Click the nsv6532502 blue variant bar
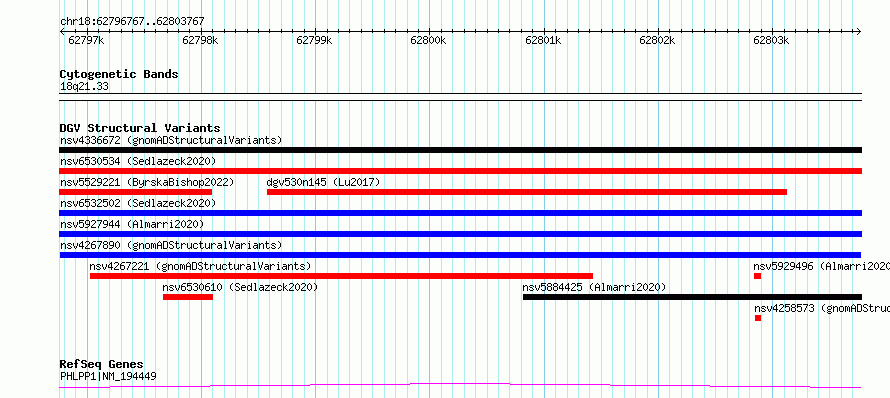Image resolution: width=890 pixels, height=398 pixels. [x=460, y=213]
